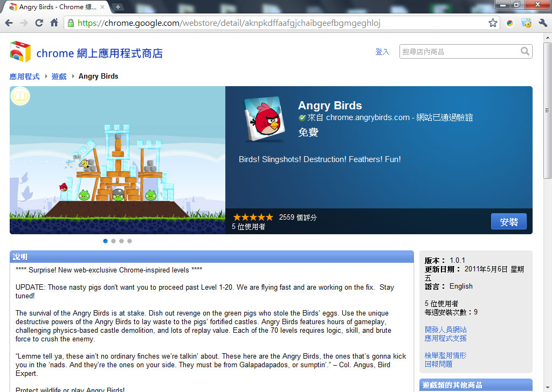The width and height of the screenshot is (552, 392).
Task: Open the 應用程式支援 link
Action: coord(445,338)
